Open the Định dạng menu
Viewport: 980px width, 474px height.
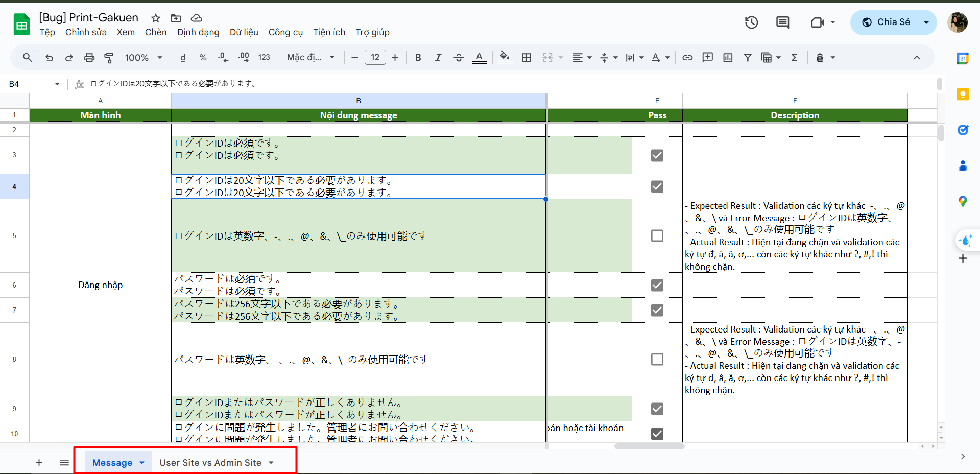pyautogui.click(x=198, y=32)
